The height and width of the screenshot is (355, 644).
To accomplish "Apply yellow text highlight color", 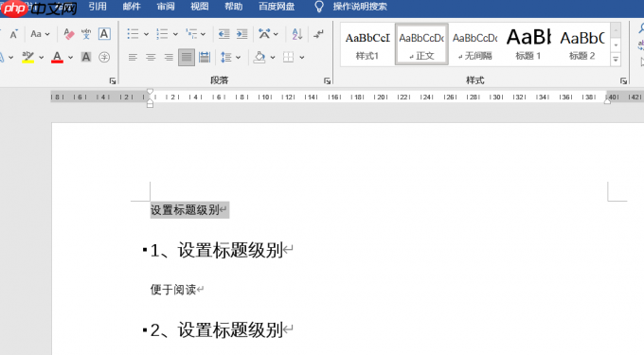I will [27, 57].
